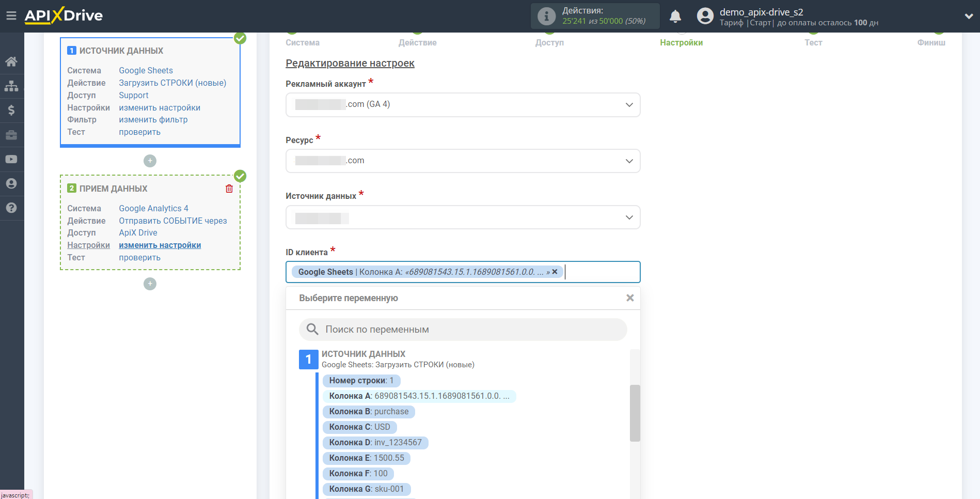The height and width of the screenshot is (499, 980).
Task: Select variable Колонка D: inv_1234567
Action: point(375,443)
